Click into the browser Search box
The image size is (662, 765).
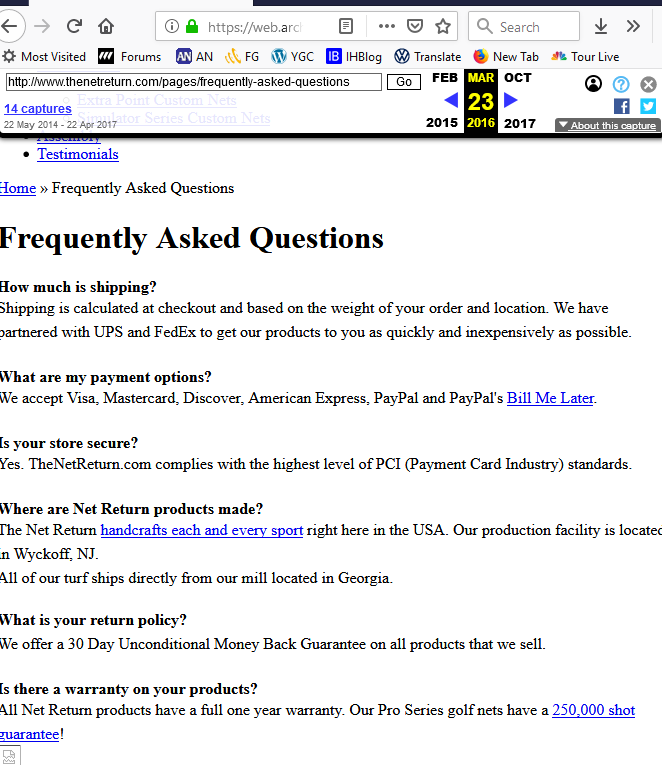(x=524, y=26)
